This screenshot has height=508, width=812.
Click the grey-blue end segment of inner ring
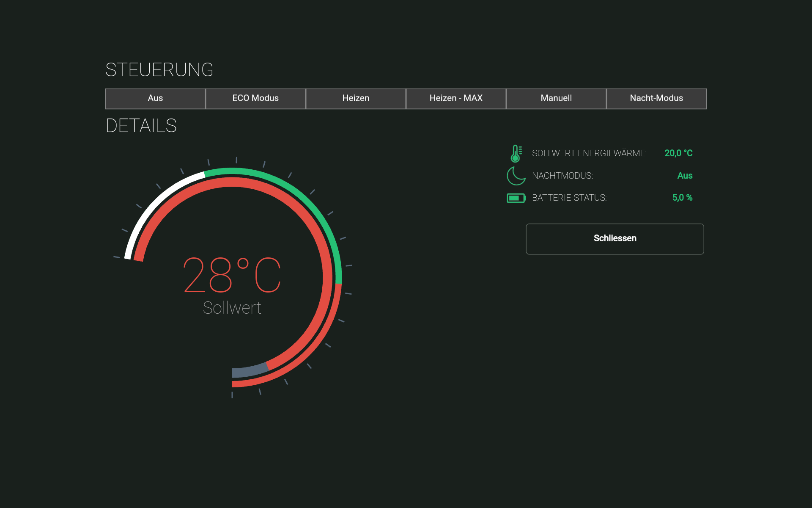point(249,370)
